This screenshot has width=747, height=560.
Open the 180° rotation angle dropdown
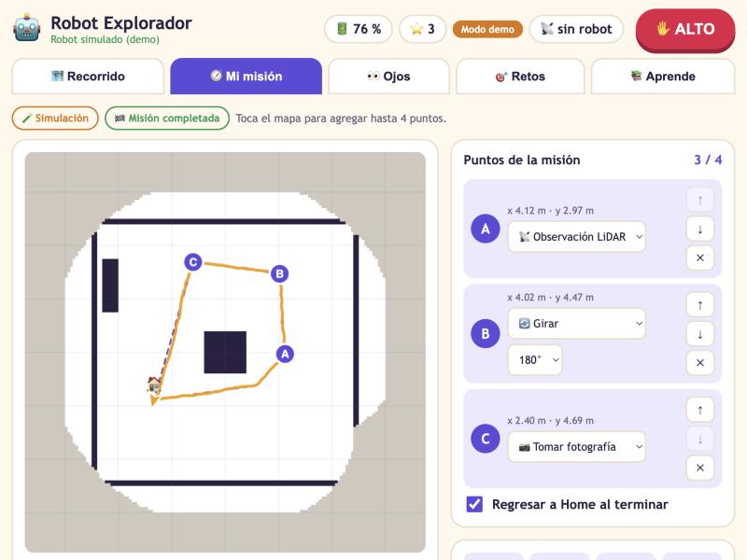pyautogui.click(x=535, y=359)
